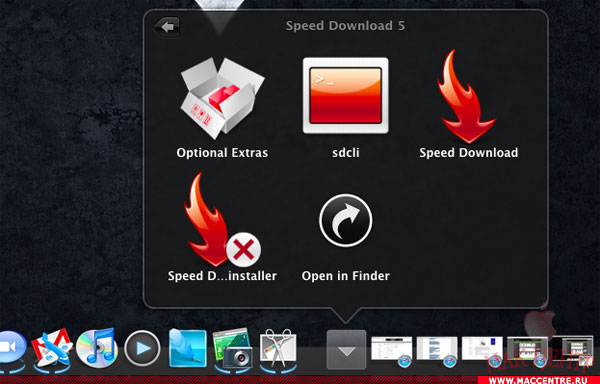600x384 pixels.
Task: Click the 'sdcli' label text
Action: [346, 153]
